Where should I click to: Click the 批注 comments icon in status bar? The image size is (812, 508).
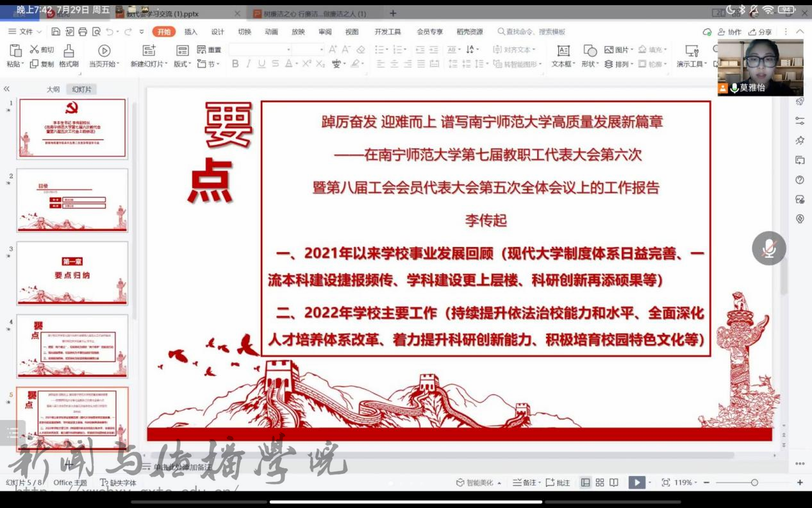pyautogui.click(x=558, y=482)
